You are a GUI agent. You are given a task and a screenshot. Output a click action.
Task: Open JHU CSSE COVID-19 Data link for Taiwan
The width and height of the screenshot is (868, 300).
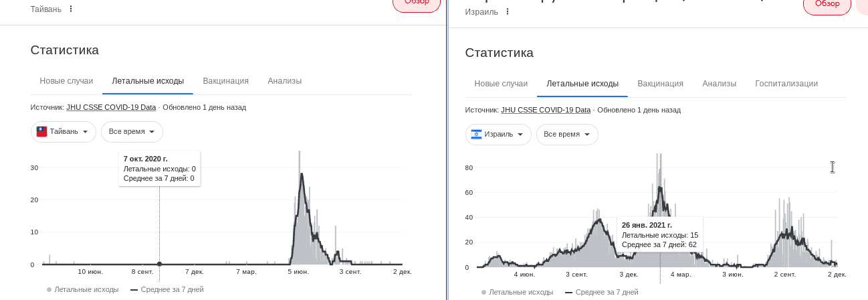[x=111, y=107]
